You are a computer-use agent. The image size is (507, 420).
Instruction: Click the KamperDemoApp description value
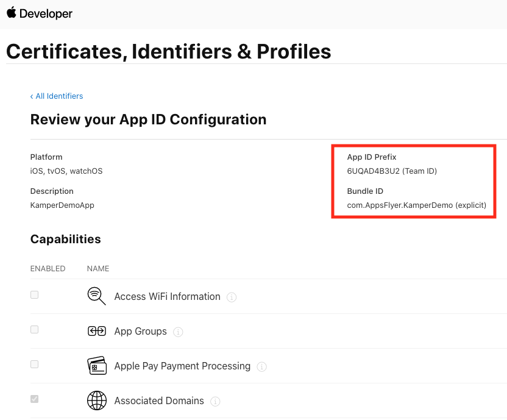point(62,205)
